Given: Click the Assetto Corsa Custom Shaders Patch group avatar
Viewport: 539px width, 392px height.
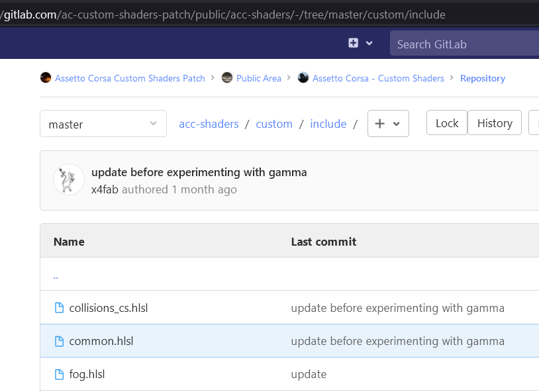Looking at the screenshot, I should (46, 77).
